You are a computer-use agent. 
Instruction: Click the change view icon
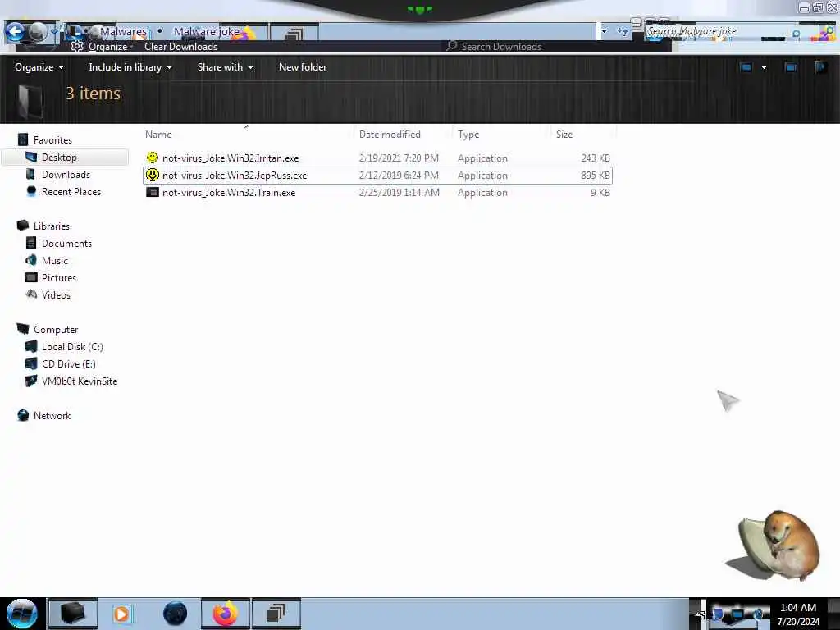pyautogui.click(x=746, y=67)
